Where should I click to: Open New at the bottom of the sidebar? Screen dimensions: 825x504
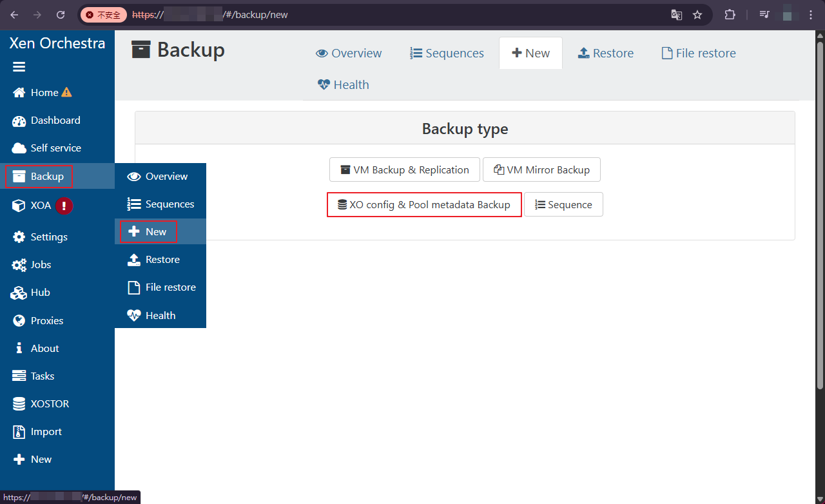[x=32, y=460]
